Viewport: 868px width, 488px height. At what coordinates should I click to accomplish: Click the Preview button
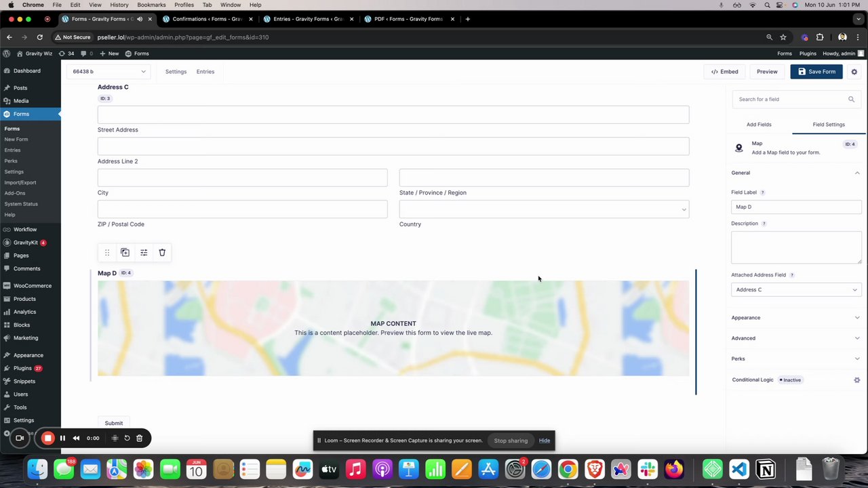767,71
